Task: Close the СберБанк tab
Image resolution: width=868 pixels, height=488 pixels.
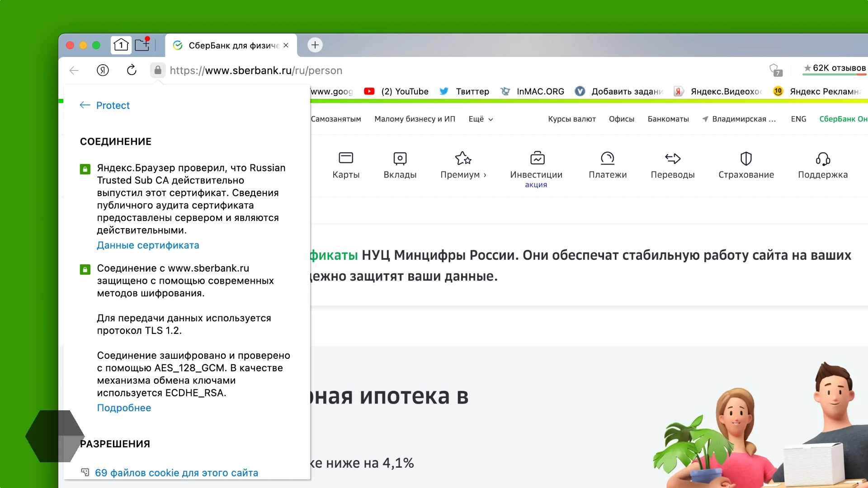Action: tap(286, 45)
